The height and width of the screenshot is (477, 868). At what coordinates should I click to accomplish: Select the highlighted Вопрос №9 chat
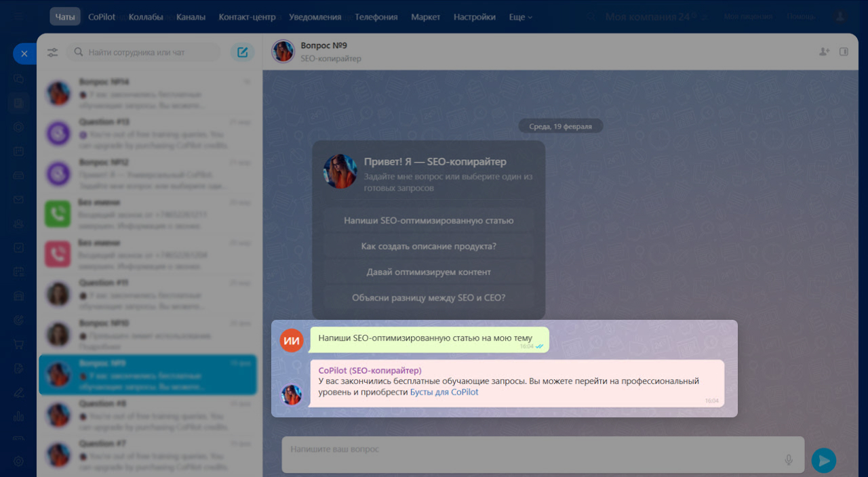point(148,375)
